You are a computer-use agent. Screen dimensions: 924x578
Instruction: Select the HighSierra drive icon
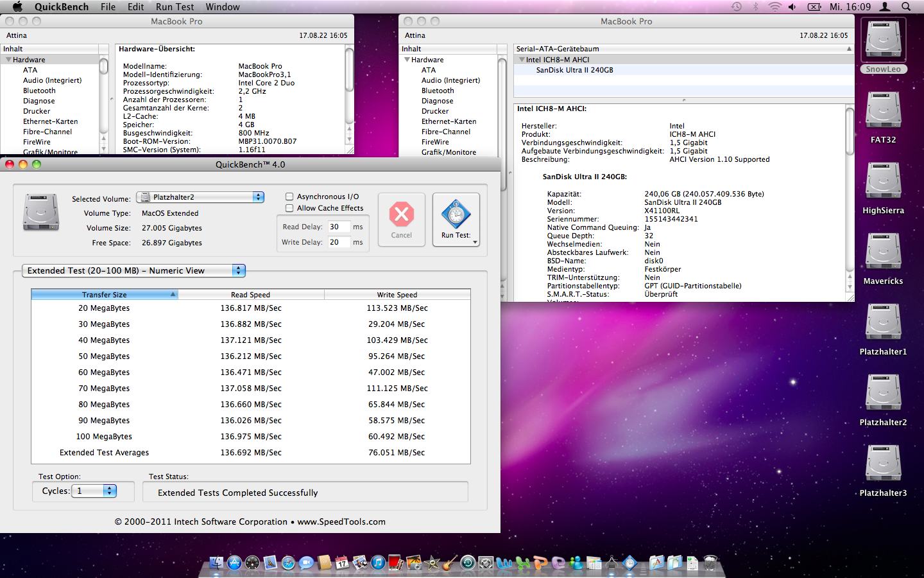(x=884, y=181)
